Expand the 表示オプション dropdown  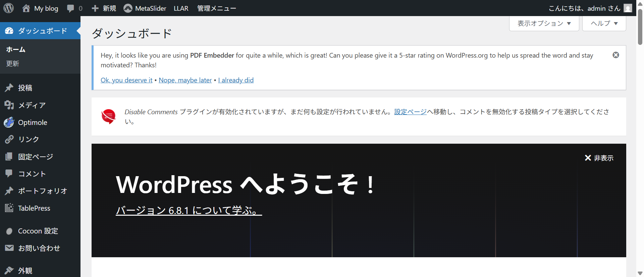pyautogui.click(x=544, y=23)
